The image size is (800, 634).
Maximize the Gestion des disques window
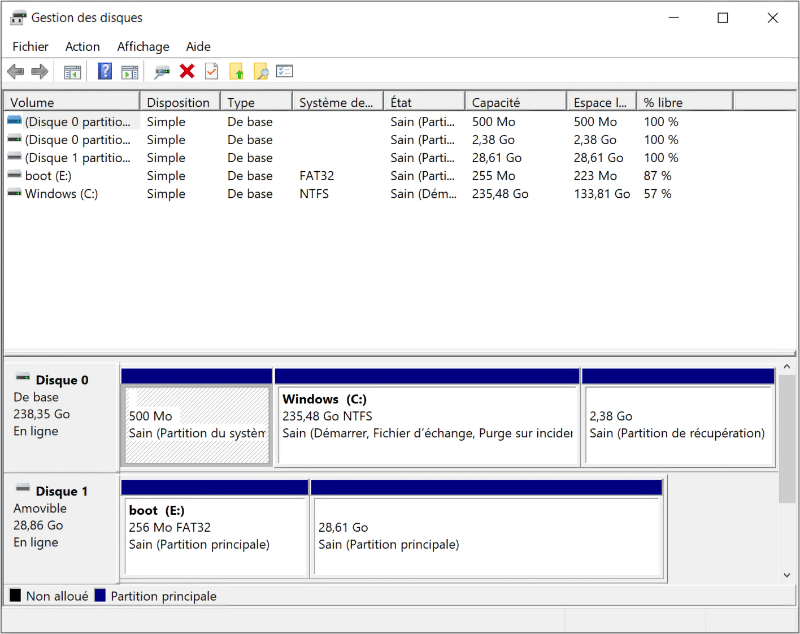click(x=723, y=18)
